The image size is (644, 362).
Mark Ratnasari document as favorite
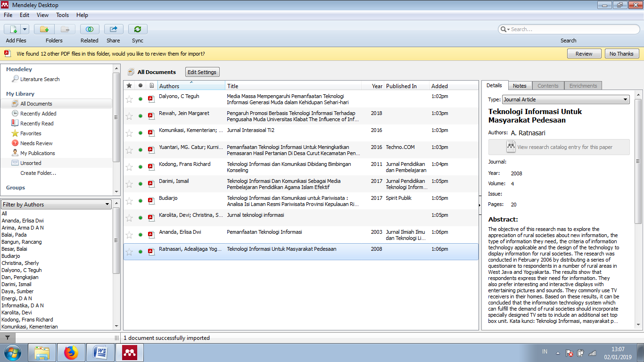click(x=129, y=252)
